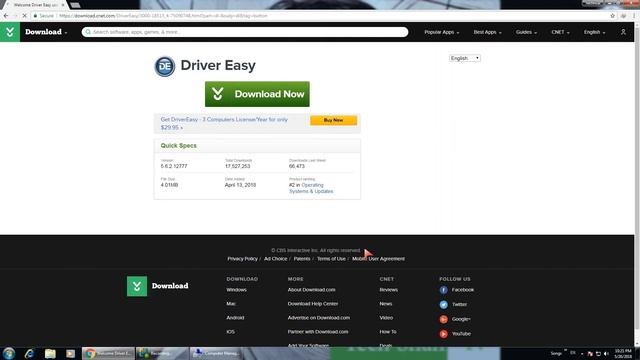The height and width of the screenshot is (360, 640).
Task: Launch Internet Explorer from taskbar
Action: pos(29,353)
